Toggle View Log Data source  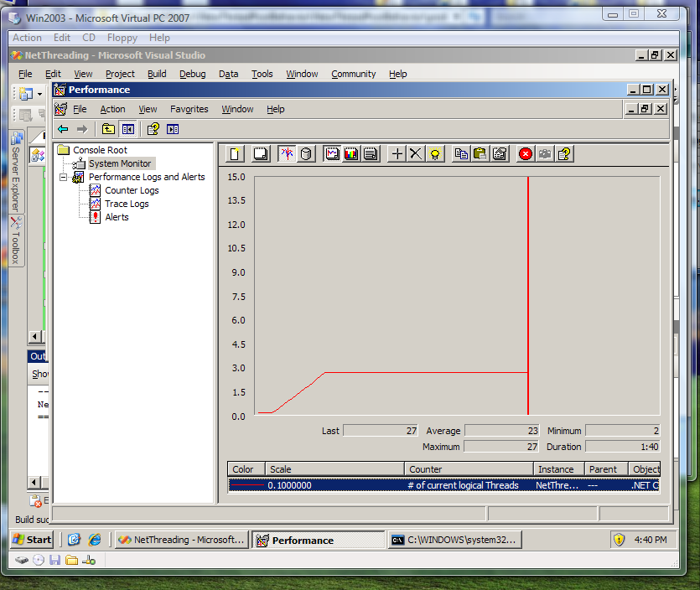(x=306, y=153)
